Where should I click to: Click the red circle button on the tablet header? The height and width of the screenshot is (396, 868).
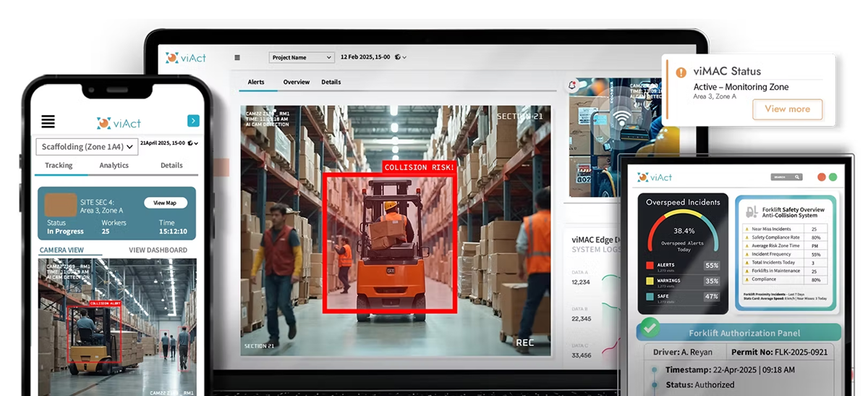822,177
